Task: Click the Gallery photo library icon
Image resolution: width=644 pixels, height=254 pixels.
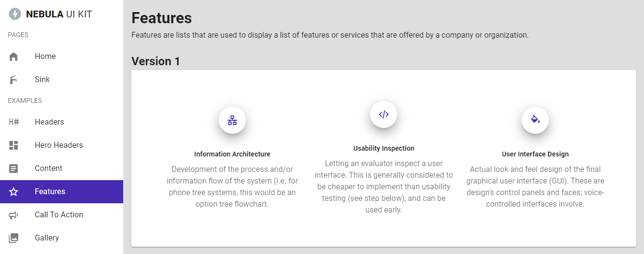Action: (14, 238)
